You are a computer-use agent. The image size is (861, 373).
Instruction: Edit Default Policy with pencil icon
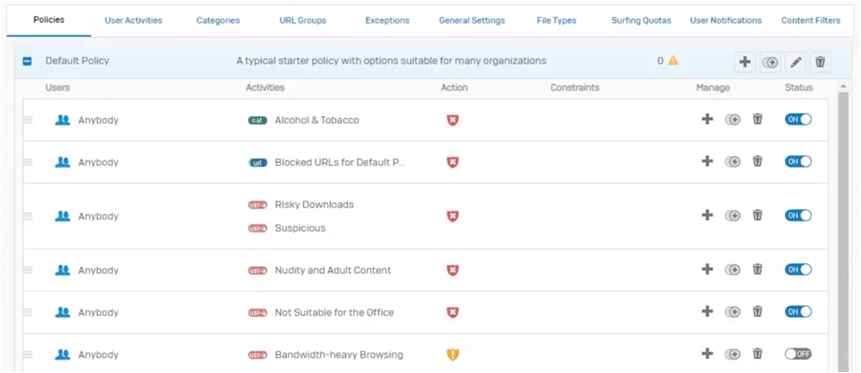pyautogui.click(x=795, y=62)
